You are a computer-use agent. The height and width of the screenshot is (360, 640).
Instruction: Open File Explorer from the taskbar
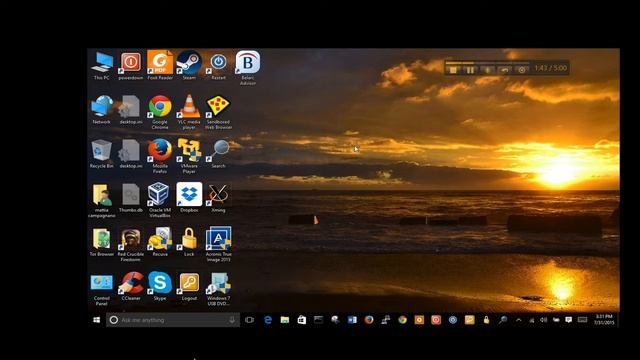pos(285,320)
